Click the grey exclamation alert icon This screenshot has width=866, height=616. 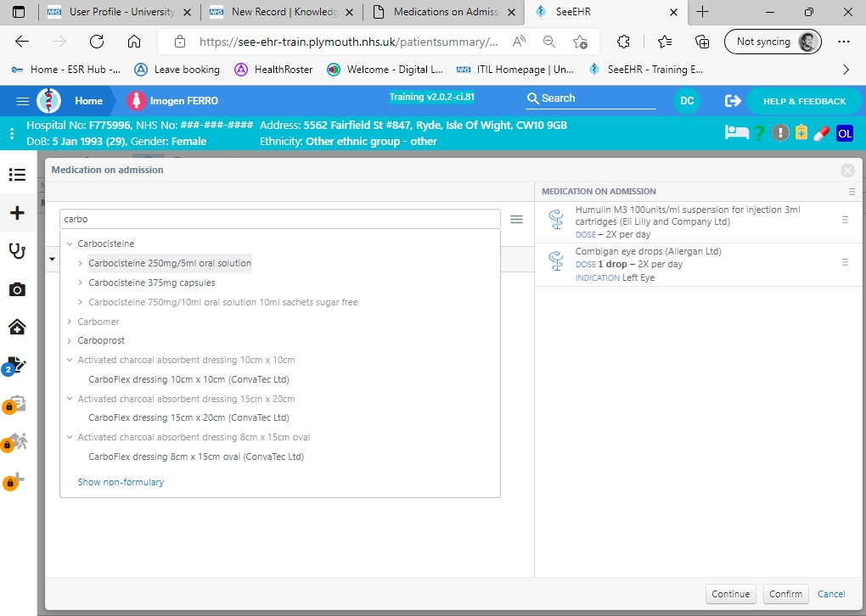pyautogui.click(x=780, y=133)
